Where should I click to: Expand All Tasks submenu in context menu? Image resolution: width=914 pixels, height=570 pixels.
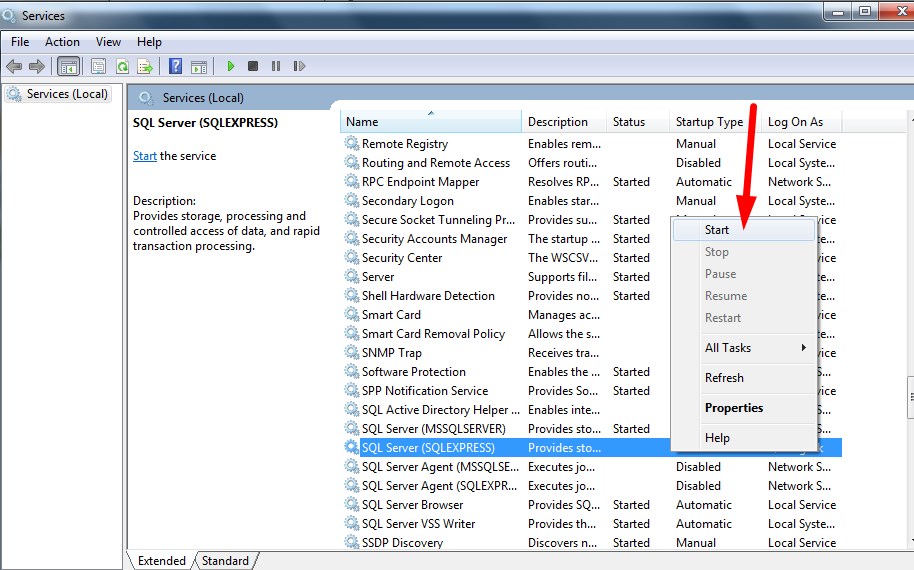point(744,348)
